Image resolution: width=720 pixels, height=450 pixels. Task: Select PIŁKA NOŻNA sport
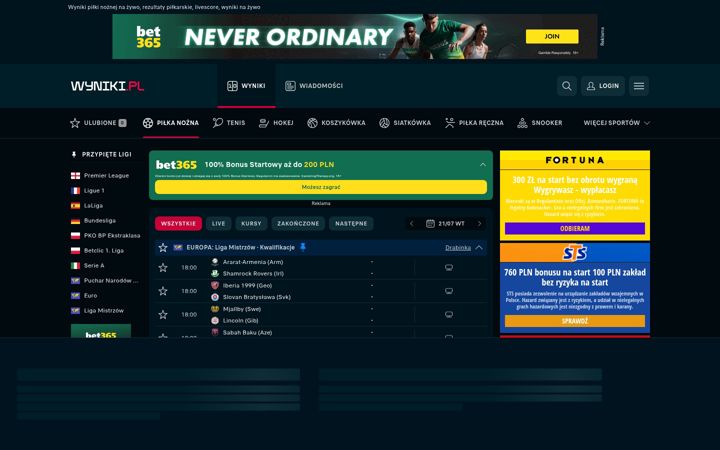tap(170, 123)
